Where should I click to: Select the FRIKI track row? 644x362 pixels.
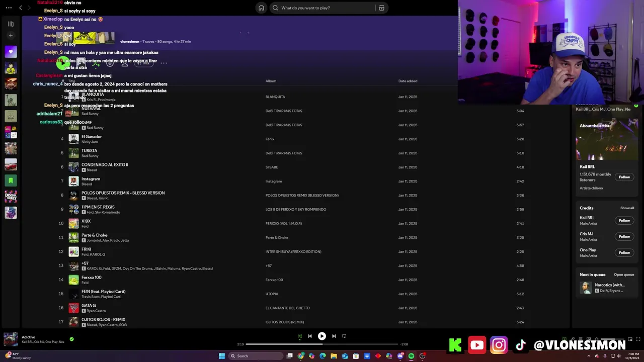pos(297,251)
